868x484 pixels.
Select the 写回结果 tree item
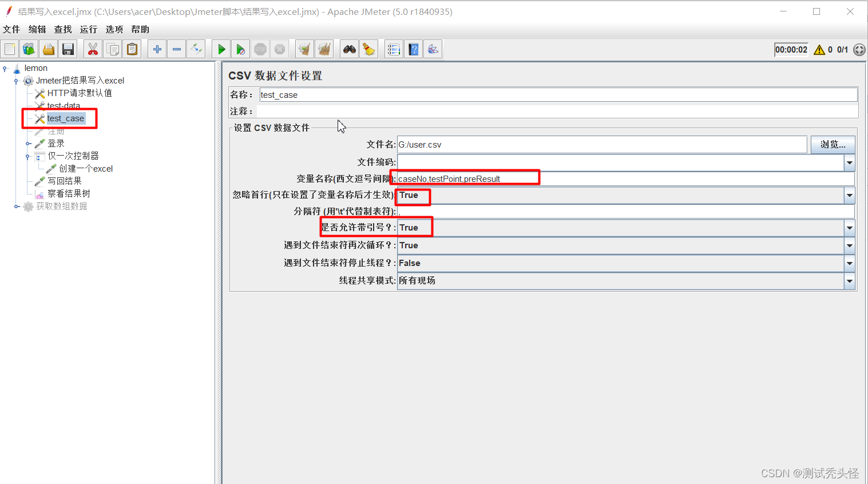click(65, 181)
